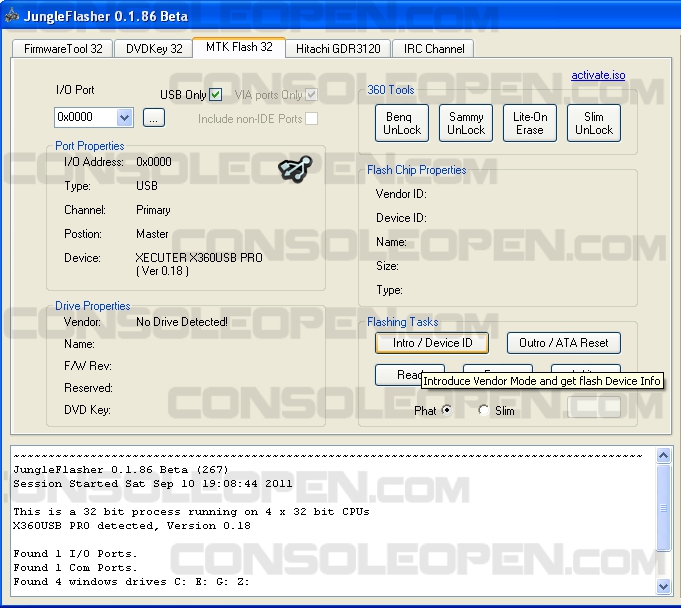Click the 'Found 4 windows drives' log line
This screenshot has width=681, height=608.
(131, 582)
